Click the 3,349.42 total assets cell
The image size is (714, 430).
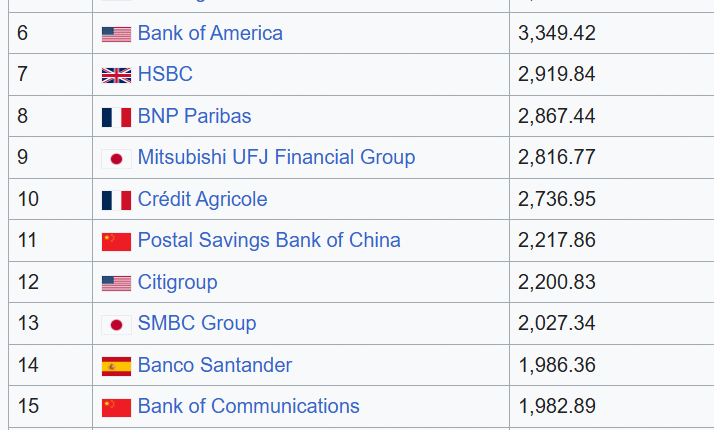[557, 33]
